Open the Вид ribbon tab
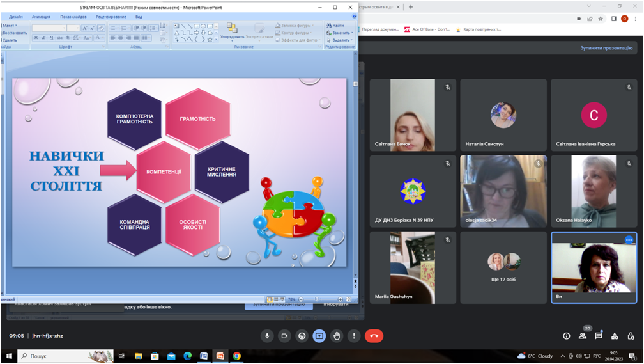The width and height of the screenshot is (644, 364). [x=139, y=17]
